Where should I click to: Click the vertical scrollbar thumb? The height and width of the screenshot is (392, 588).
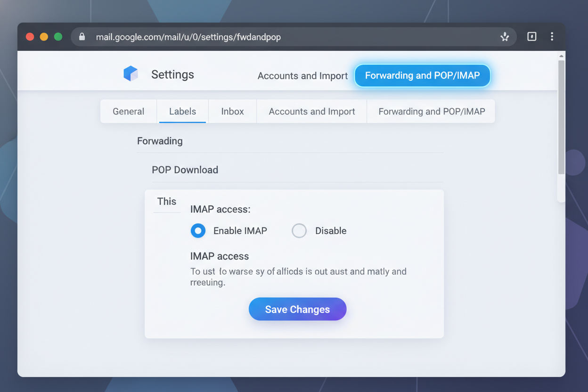(x=561, y=118)
